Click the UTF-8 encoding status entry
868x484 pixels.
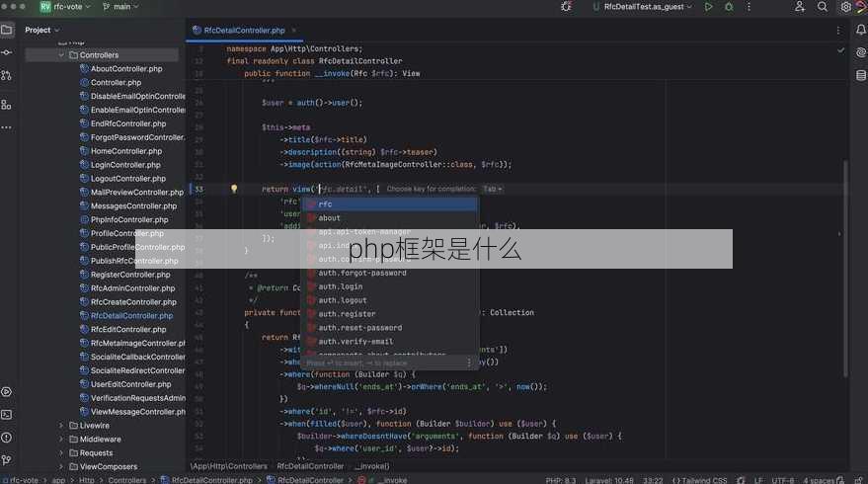tap(783, 480)
